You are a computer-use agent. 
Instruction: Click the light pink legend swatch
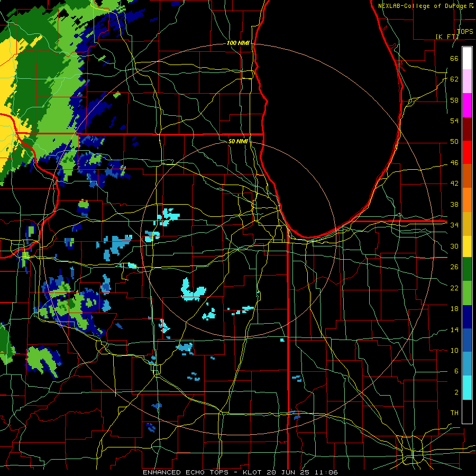[467, 81]
